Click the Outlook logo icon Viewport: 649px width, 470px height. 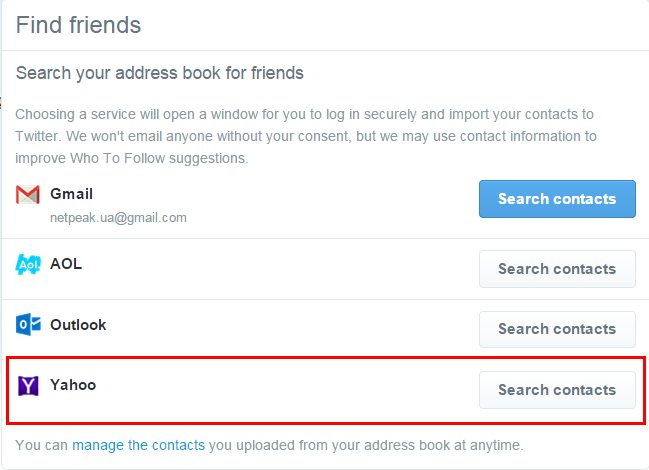tap(28, 325)
